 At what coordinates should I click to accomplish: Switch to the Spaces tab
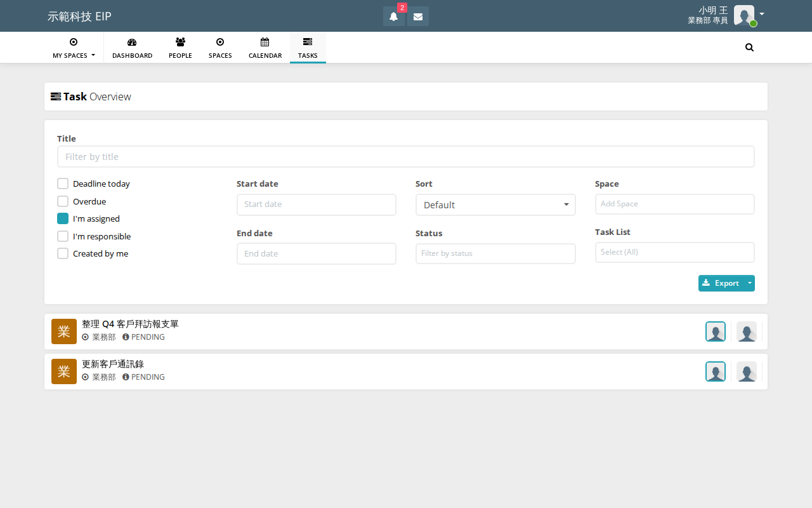(220, 48)
